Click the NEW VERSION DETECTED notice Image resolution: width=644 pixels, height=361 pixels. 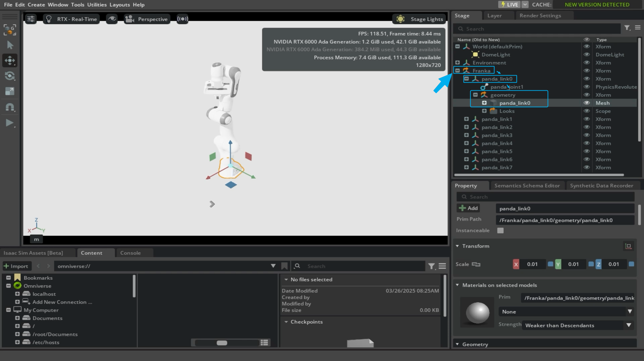pyautogui.click(x=597, y=5)
